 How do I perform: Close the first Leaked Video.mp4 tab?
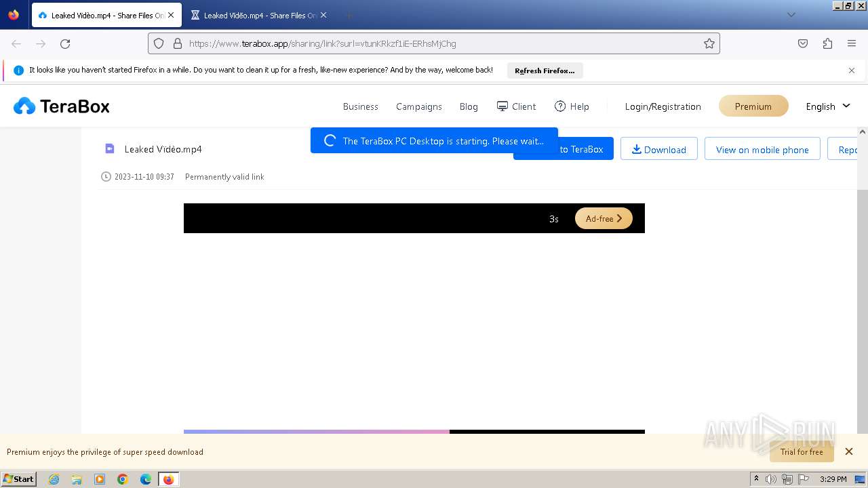coord(171,15)
